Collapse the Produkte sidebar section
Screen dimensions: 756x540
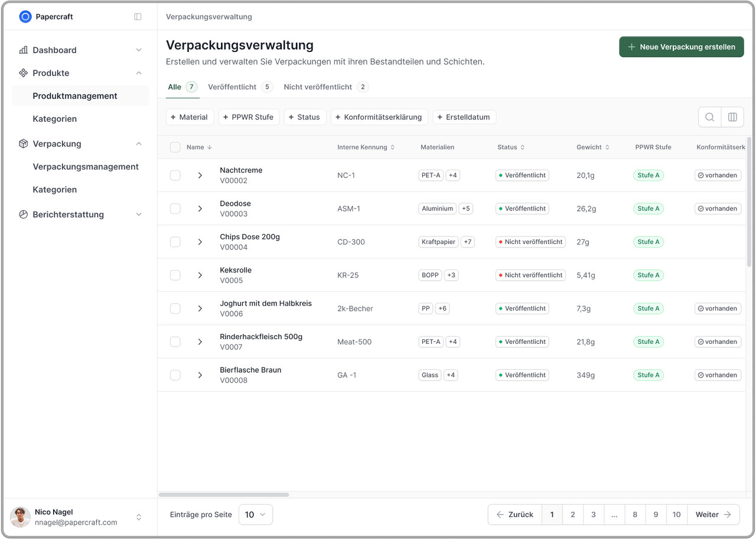pyautogui.click(x=139, y=73)
